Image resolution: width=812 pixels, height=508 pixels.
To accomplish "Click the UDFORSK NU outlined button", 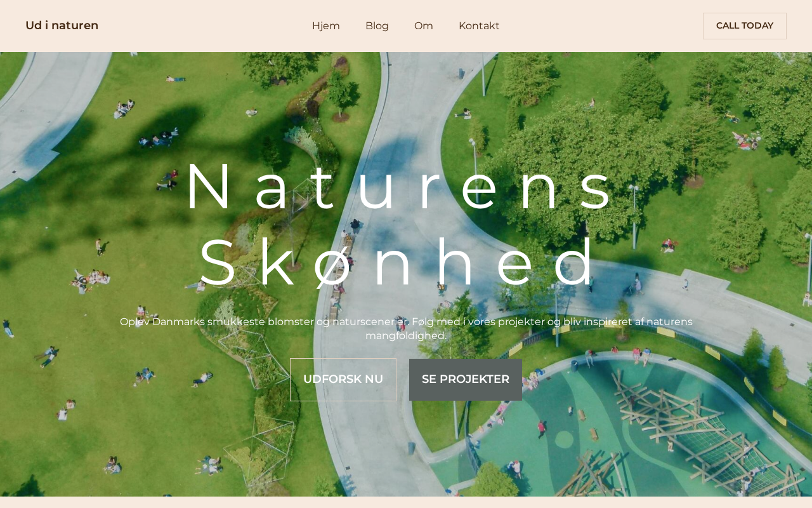I will point(343,380).
